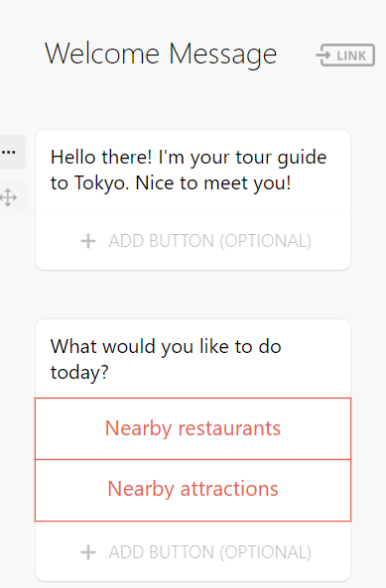Click into the Hello there greeting text
Image resolution: width=386 pixels, height=588 pixels.
coord(189,170)
